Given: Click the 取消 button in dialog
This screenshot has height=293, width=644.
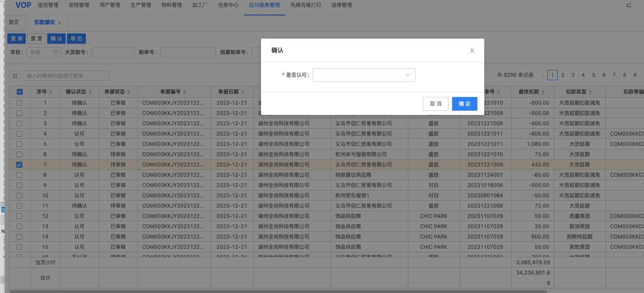Looking at the screenshot, I should (435, 104).
